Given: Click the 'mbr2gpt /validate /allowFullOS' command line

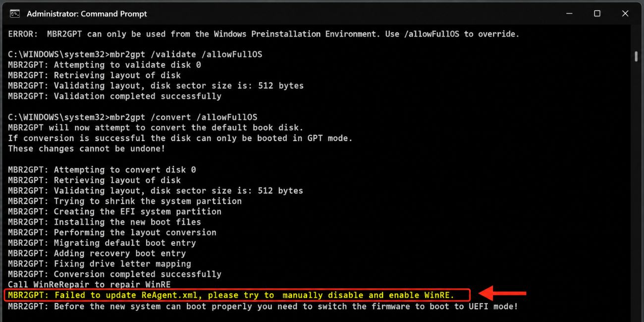Looking at the screenshot, I should pyautogui.click(x=135, y=54).
